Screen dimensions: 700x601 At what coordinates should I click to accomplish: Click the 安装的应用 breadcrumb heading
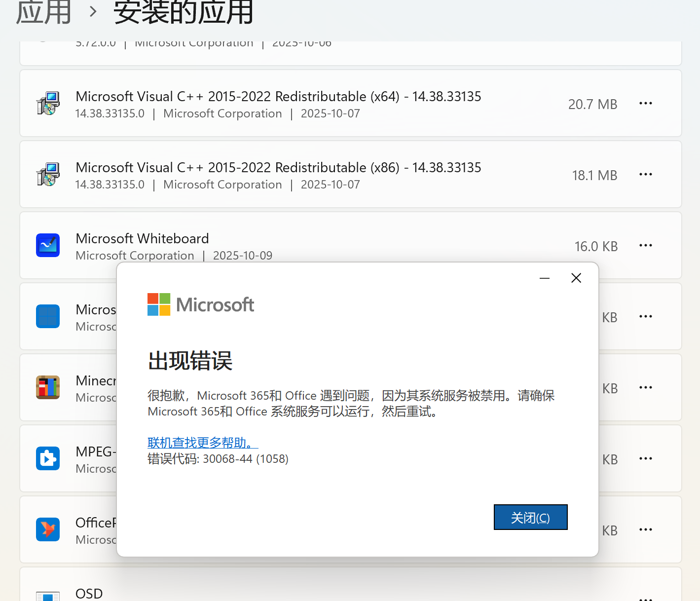[184, 12]
